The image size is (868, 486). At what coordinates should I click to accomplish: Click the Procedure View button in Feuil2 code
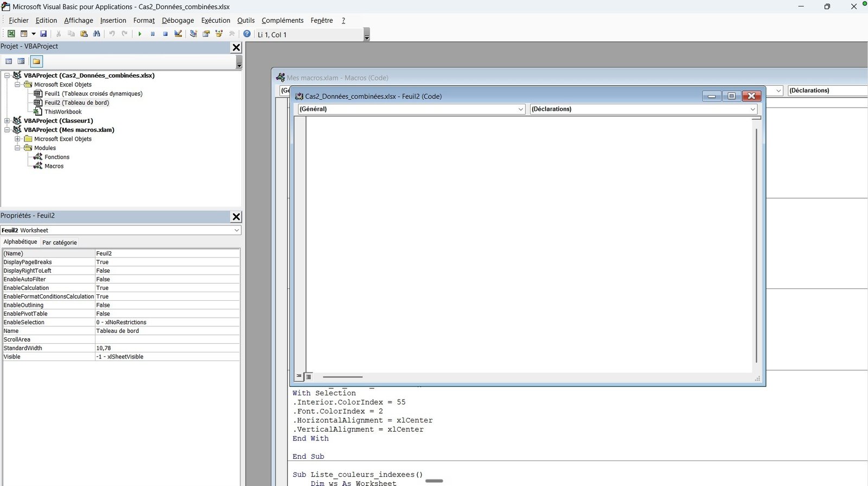tap(299, 376)
